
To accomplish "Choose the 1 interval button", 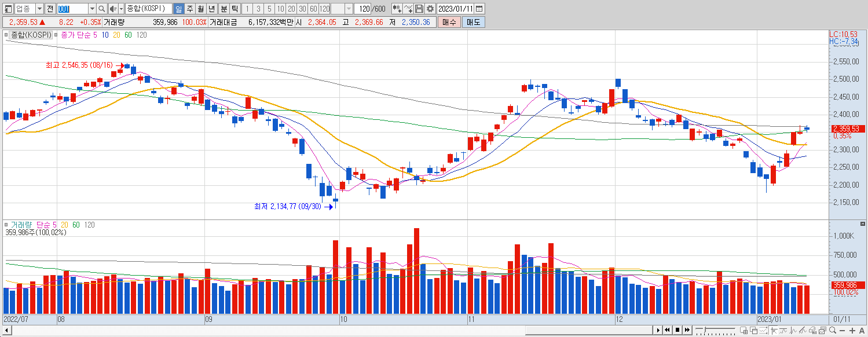I will (247, 9).
